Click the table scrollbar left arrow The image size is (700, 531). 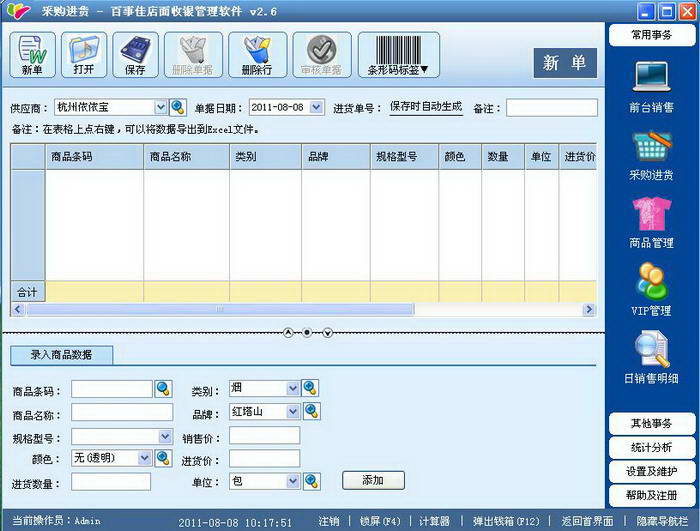click(x=18, y=309)
